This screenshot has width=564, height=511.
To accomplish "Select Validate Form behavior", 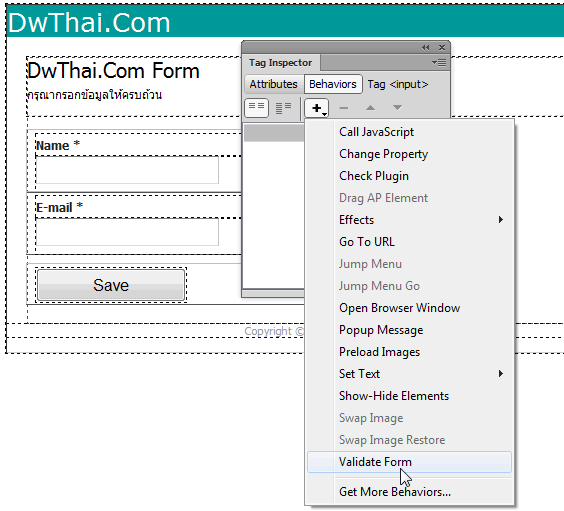I will coord(409,462).
